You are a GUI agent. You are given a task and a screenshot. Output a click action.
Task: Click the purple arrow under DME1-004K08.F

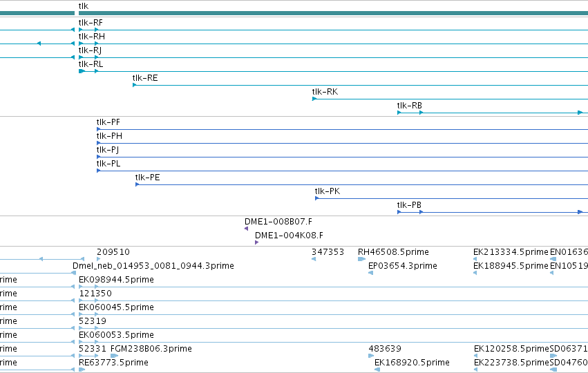coord(257,242)
